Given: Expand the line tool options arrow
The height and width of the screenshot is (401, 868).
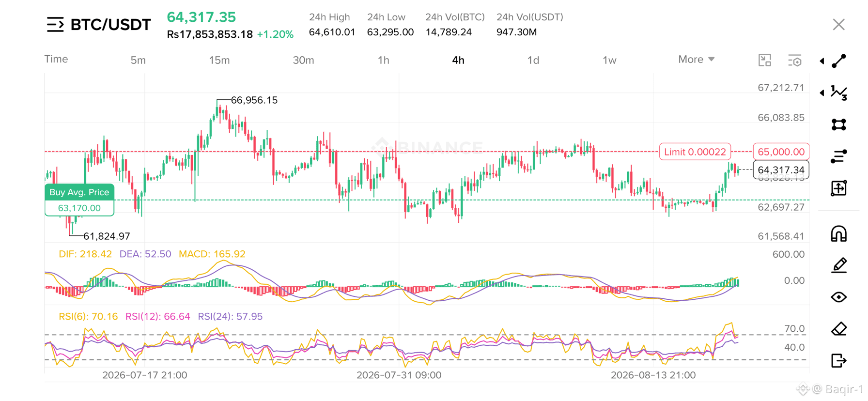Looking at the screenshot, I should (822, 61).
